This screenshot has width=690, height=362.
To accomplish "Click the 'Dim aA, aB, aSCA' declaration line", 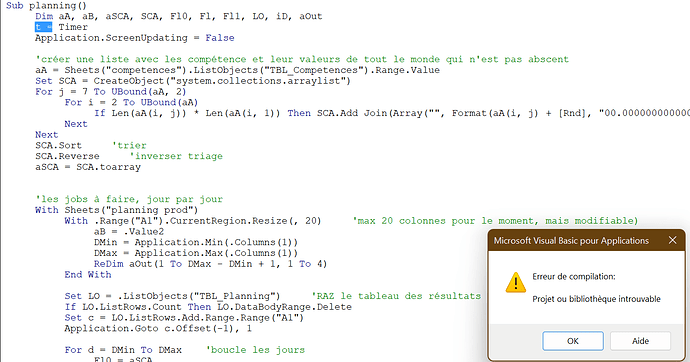I will (179, 16).
